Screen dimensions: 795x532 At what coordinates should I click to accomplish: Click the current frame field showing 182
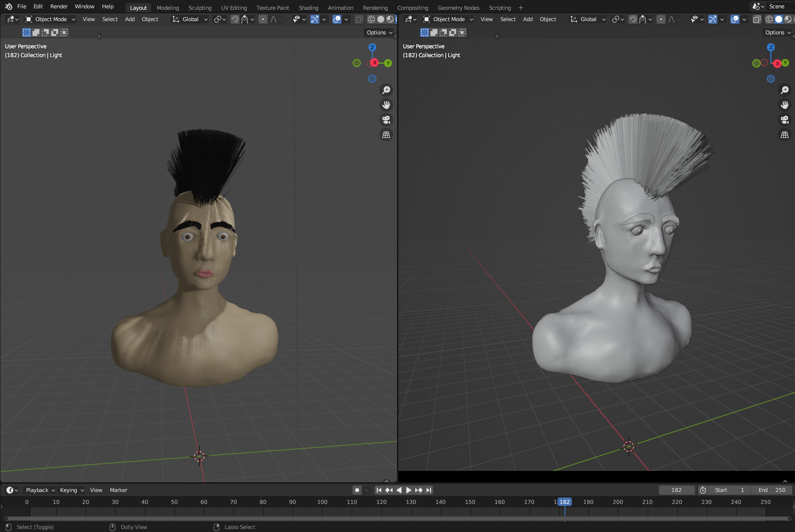click(676, 490)
